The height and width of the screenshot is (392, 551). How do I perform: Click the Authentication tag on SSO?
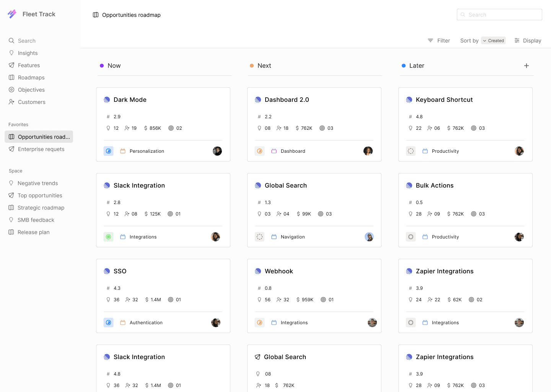click(142, 323)
